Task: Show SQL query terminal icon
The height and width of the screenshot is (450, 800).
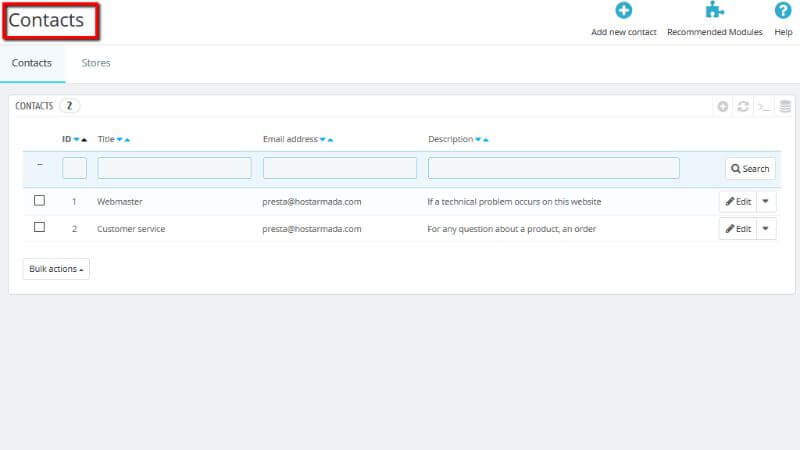Action: coord(764,107)
